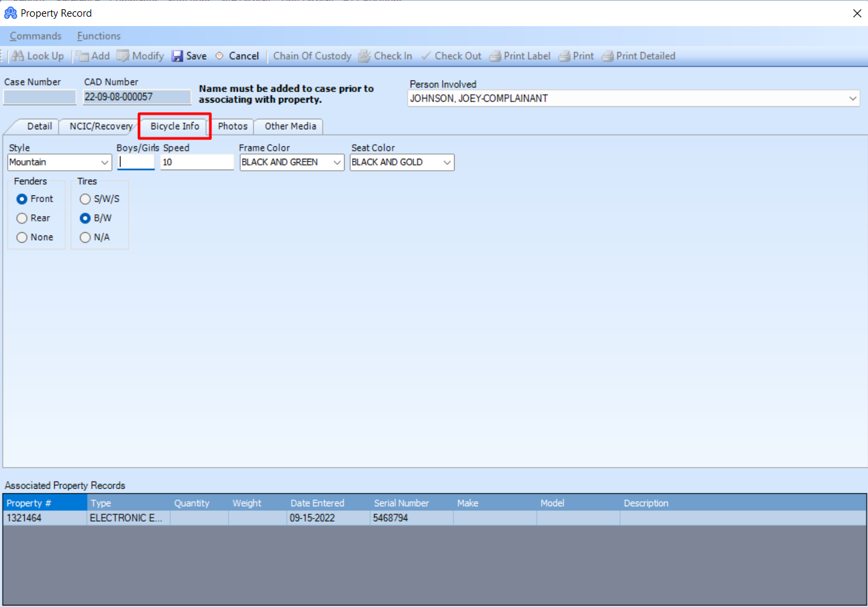This screenshot has height=607, width=868.
Task: Click the Model column header
Action: [x=579, y=503]
